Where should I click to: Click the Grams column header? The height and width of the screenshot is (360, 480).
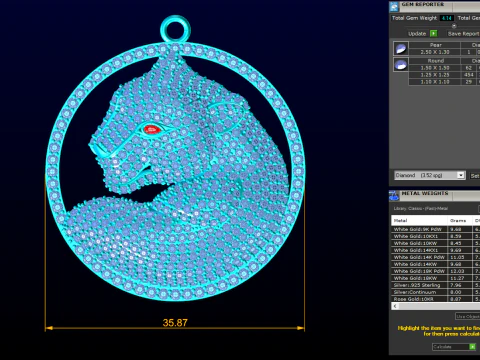point(460,220)
